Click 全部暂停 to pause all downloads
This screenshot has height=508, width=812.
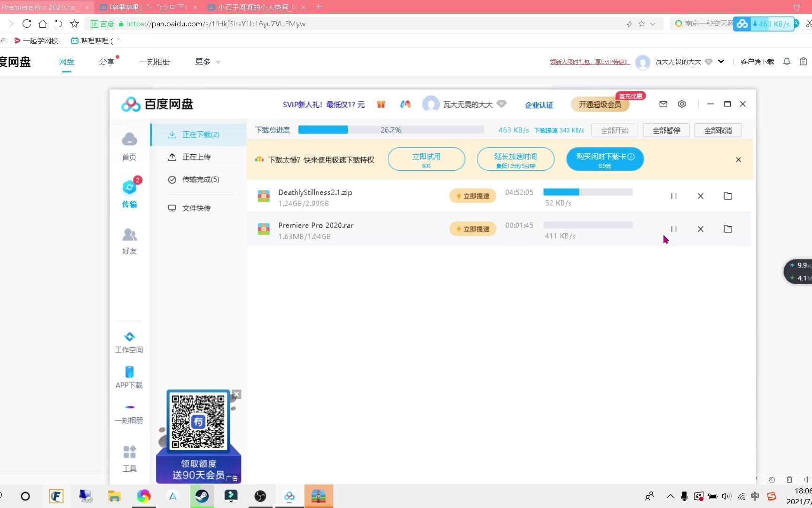pos(666,130)
